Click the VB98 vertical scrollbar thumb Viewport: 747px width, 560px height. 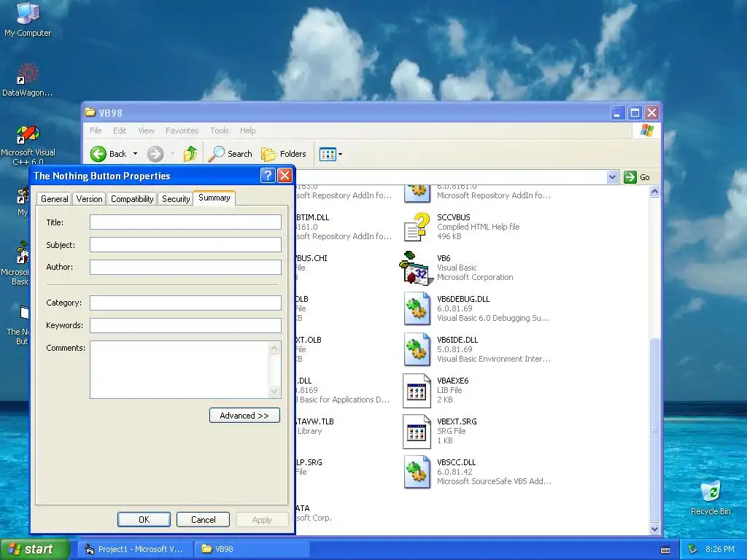point(654,430)
